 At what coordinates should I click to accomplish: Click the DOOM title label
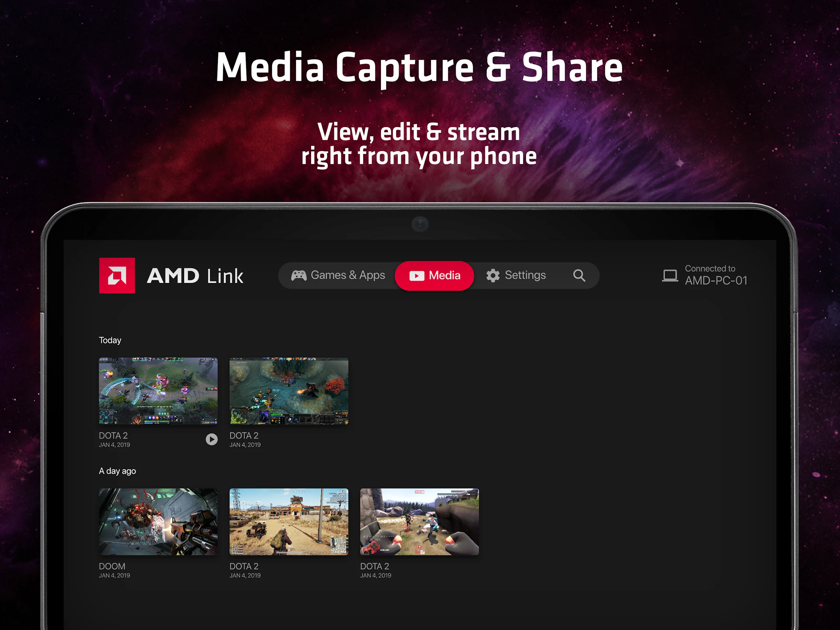coord(112,566)
